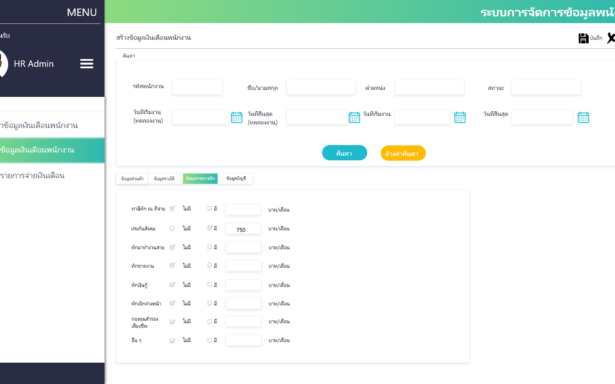Viewport: 615px width, 384px height.
Task: Click the X cancel icon beside save
Action: coord(611,38)
